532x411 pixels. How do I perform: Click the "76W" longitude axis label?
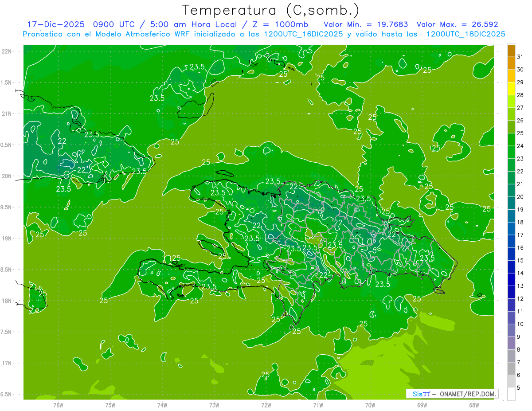58,405
